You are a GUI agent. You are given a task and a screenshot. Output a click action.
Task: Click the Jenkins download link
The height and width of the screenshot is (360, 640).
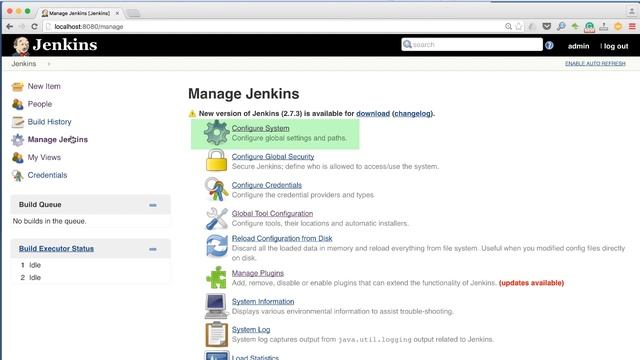pos(373,114)
